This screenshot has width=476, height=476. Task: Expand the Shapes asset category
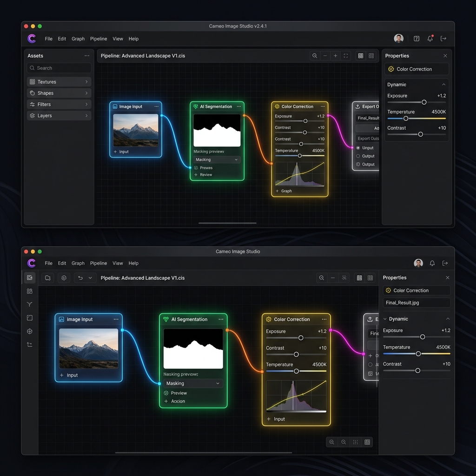[59, 93]
